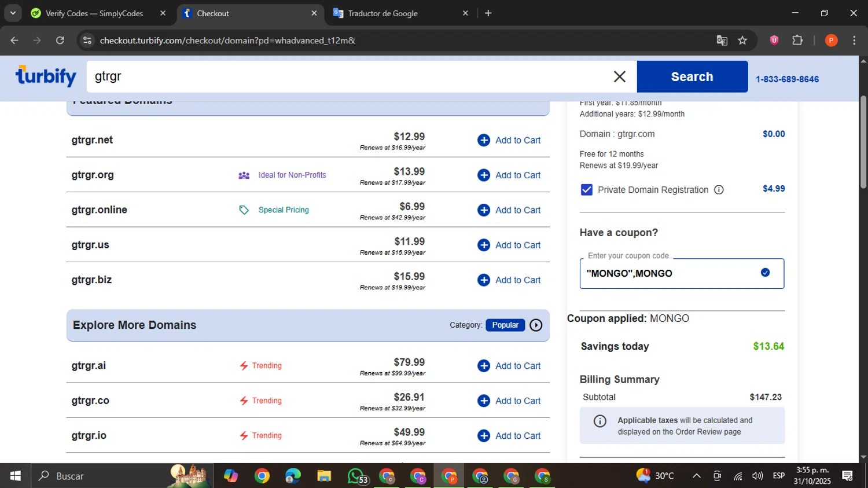Click Trending bolt icon for gtrgr.ai
The image size is (868, 488).
coord(244,366)
